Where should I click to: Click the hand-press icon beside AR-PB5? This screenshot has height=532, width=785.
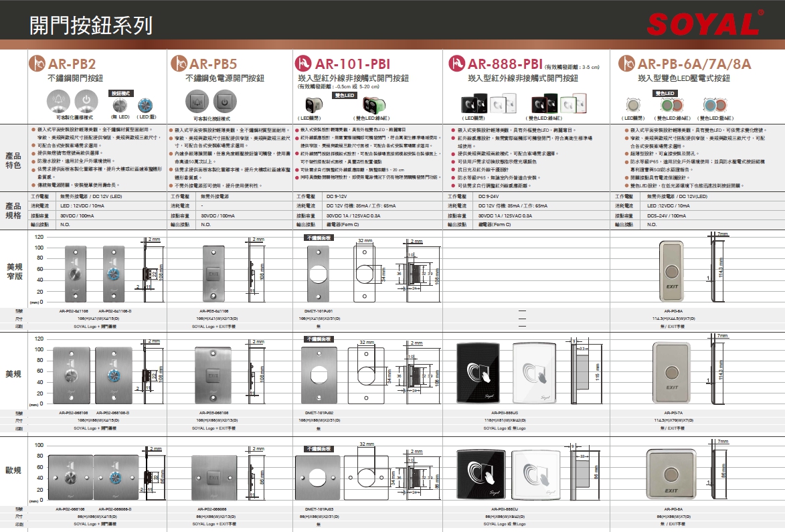point(179,63)
